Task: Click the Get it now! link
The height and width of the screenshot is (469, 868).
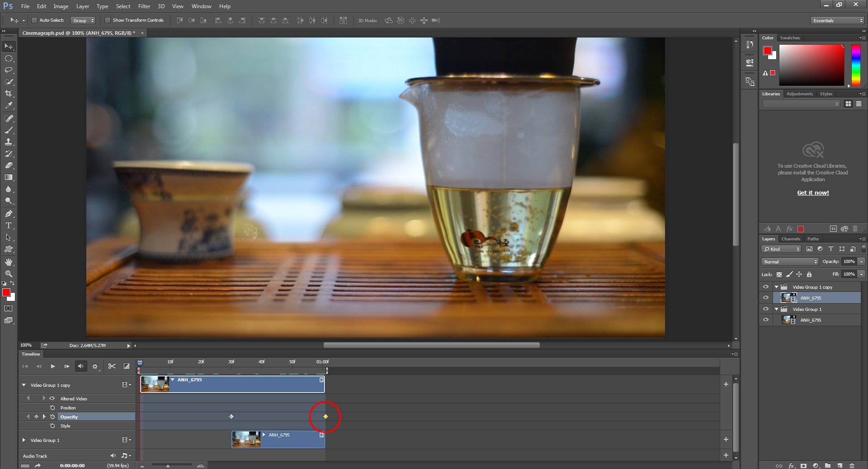Action: pos(812,192)
